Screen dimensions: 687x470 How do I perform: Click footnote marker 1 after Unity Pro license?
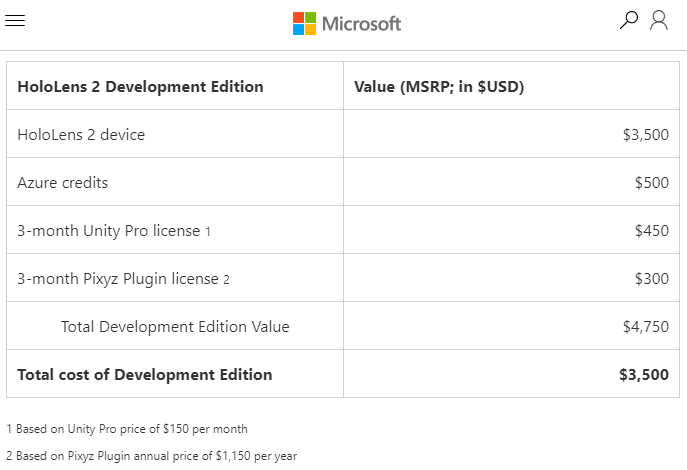[208, 231]
